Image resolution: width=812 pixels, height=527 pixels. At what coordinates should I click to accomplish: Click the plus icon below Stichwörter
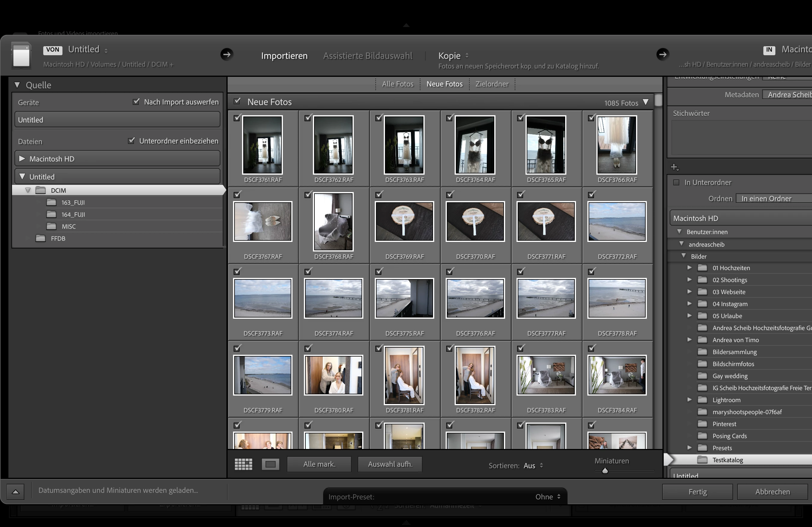(x=674, y=167)
